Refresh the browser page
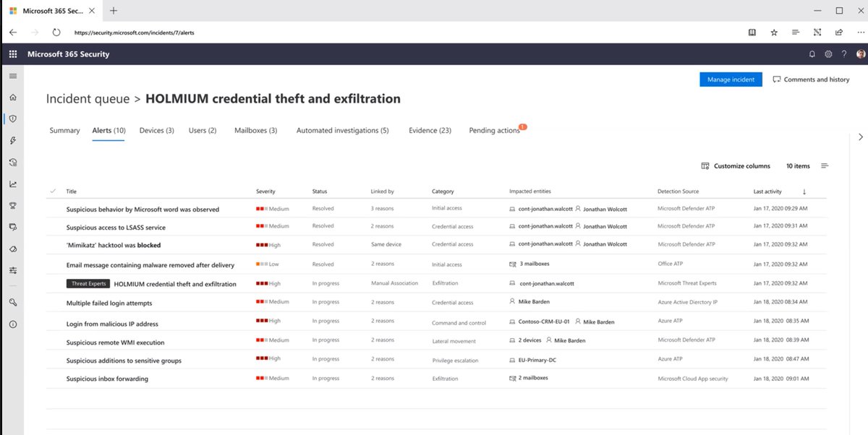 (x=56, y=33)
